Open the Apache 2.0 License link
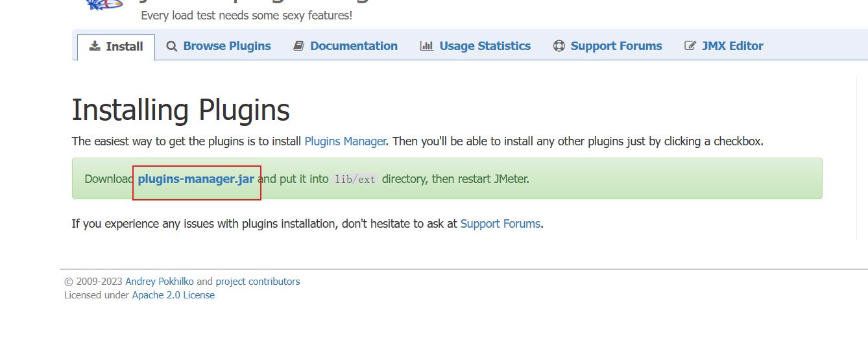Viewport: 868px width, 338px height. (x=173, y=295)
